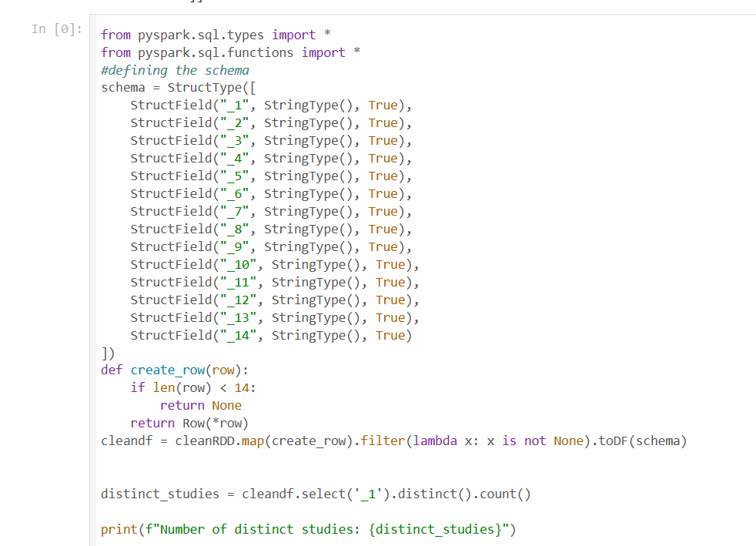This screenshot has height=546, width=756.
Task: Click the StructField "_3" line
Action: pos(271,141)
